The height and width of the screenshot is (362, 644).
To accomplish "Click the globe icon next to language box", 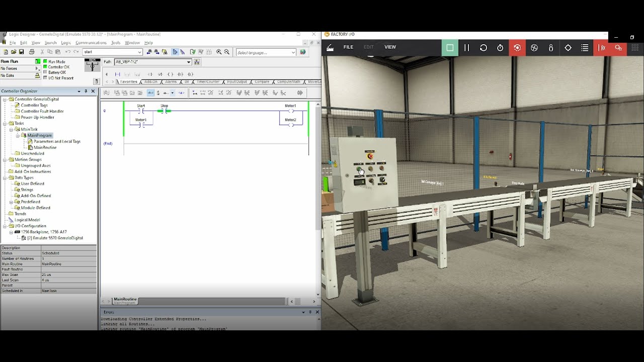I will tap(303, 52).
